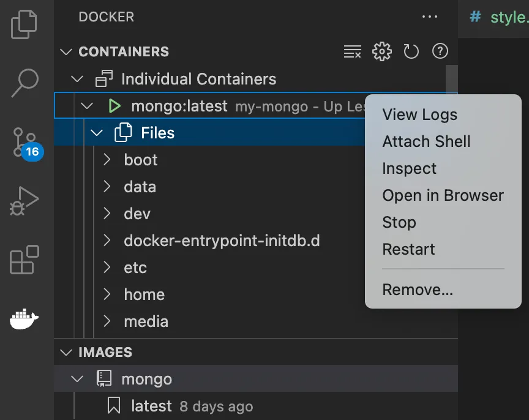Choose Remove... from context menu

pyautogui.click(x=443, y=290)
